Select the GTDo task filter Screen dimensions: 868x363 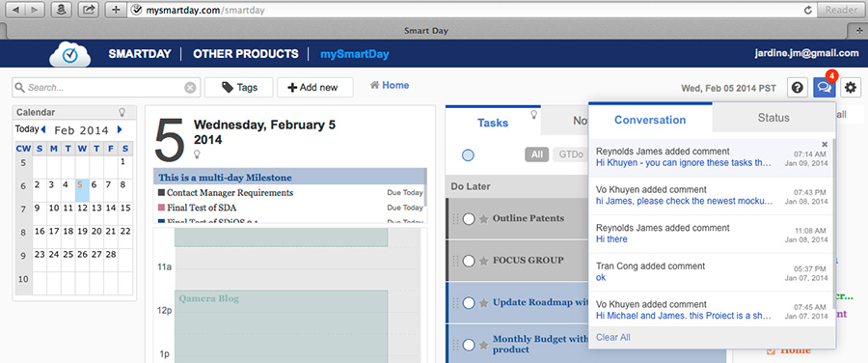pyautogui.click(x=570, y=154)
